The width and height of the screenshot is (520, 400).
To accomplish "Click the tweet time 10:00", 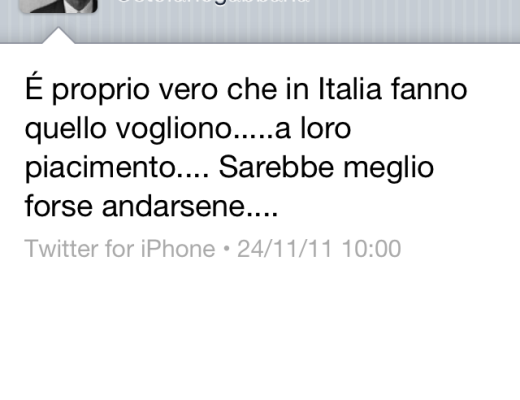I will (x=371, y=249).
